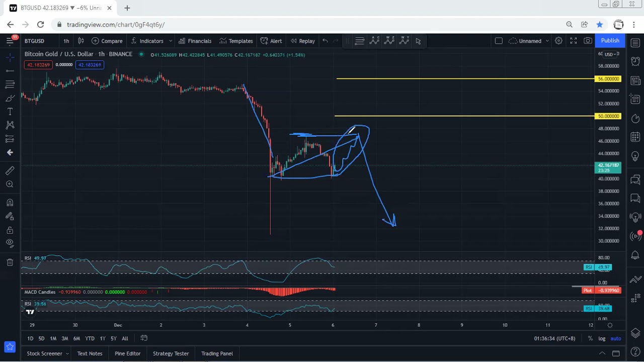Open the Indicators dialog
Screen dimensions: 644x362
pos(147,41)
